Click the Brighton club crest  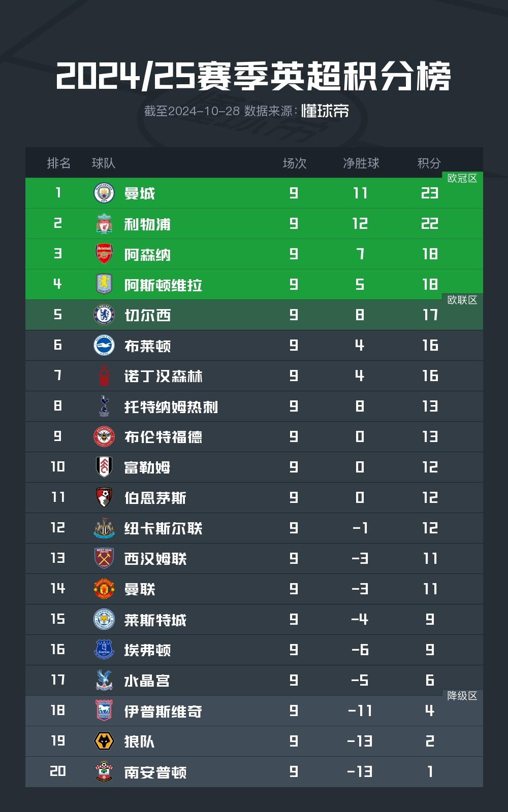coord(104,346)
